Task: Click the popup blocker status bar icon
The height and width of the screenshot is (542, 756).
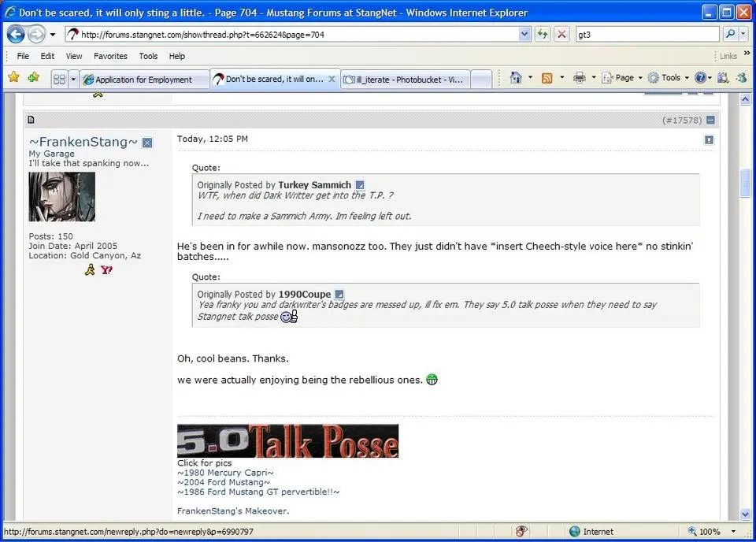Action: pos(521,532)
